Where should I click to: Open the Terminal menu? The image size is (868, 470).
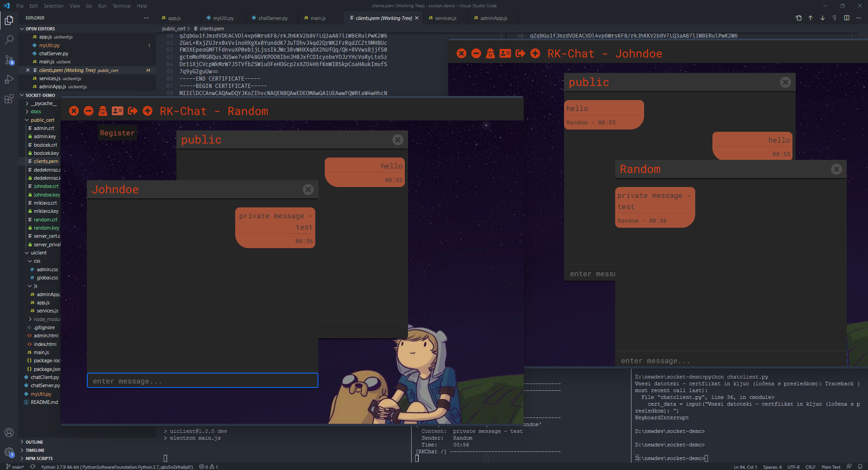(x=121, y=6)
